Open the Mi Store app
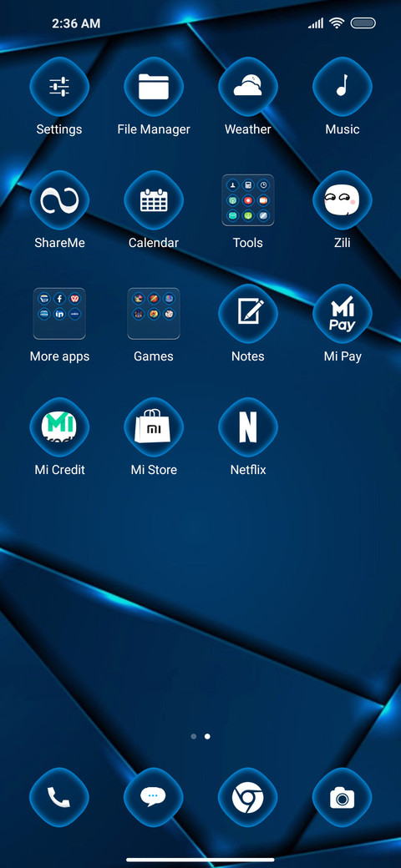 (154, 426)
